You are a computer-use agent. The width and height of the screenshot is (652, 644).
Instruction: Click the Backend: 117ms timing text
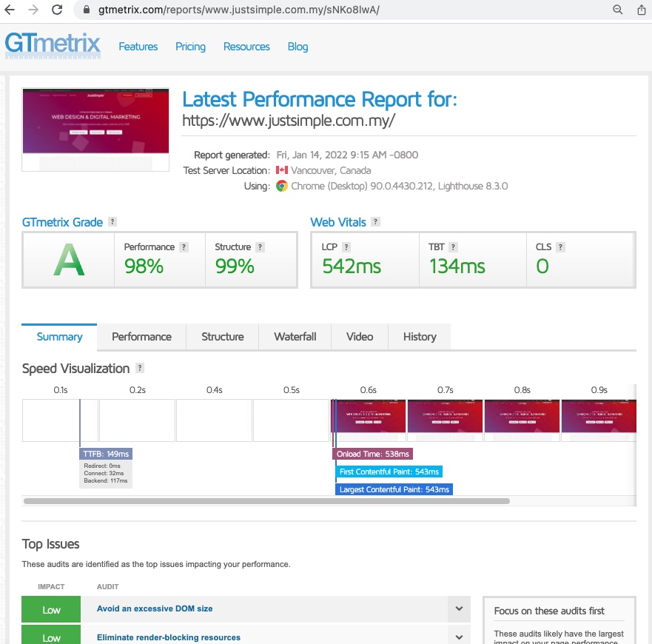tap(106, 480)
